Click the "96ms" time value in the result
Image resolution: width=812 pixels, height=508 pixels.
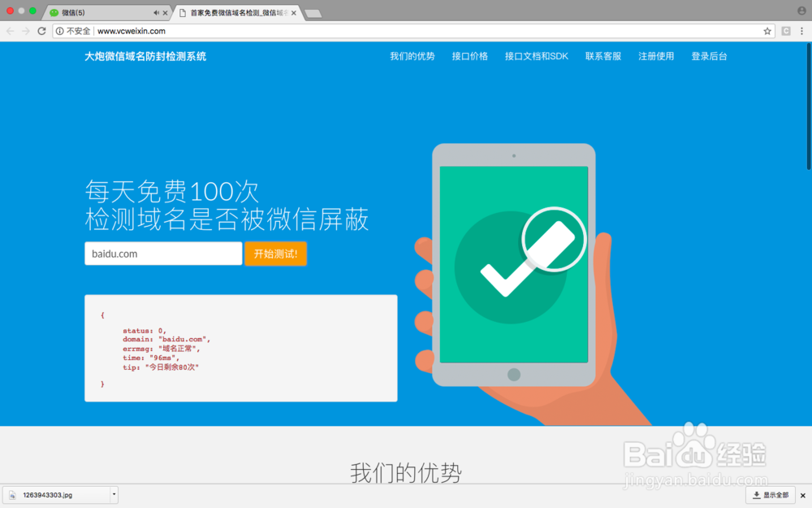click(x=164, y=358)
